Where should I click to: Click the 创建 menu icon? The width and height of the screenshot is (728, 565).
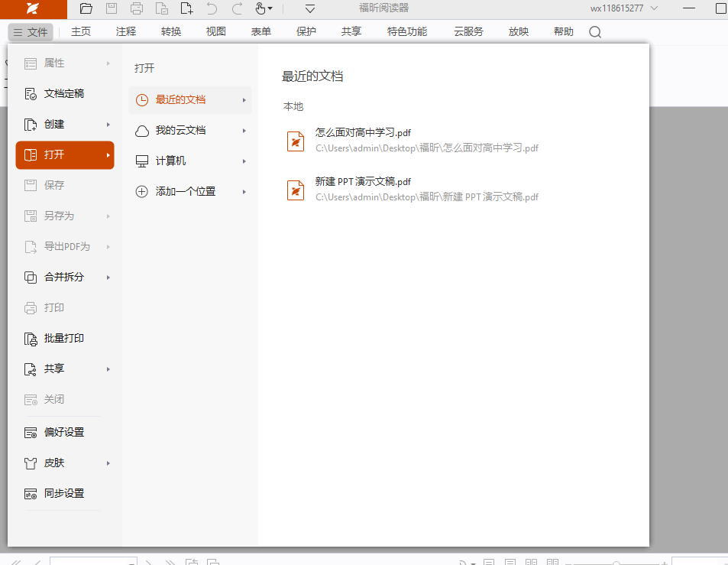point(31,125)
